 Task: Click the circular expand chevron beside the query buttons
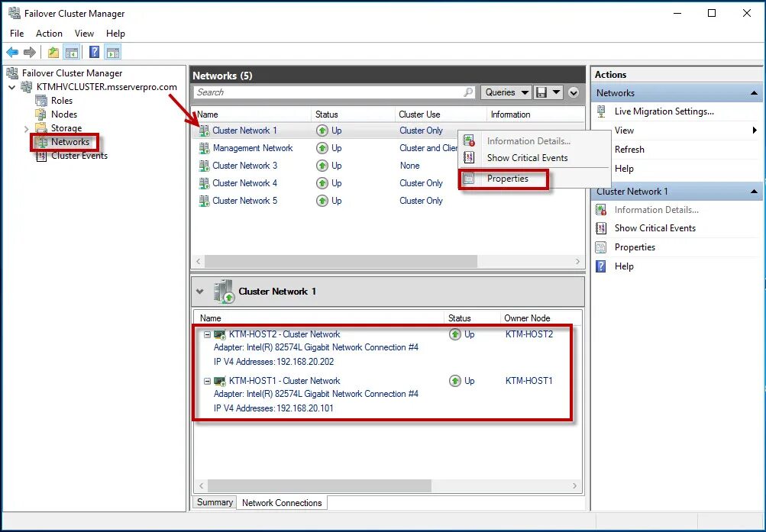point(574,92)
